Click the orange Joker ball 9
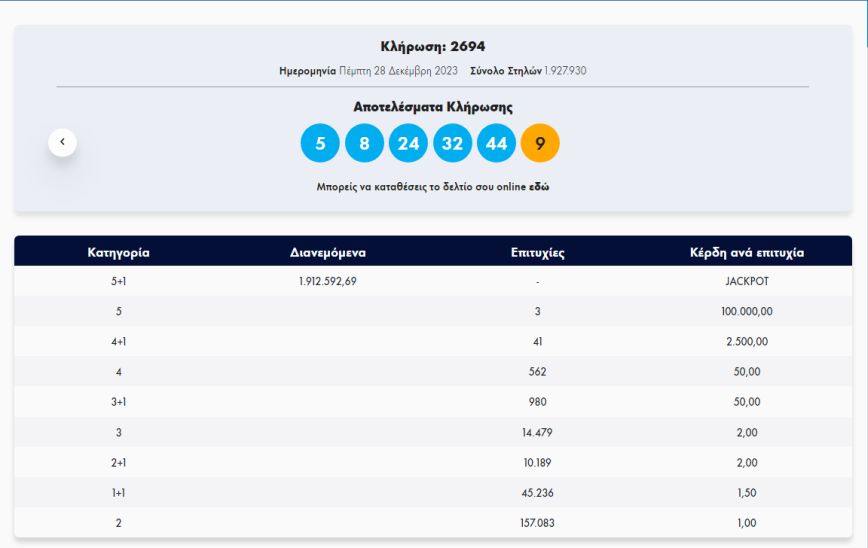The width and height of the screenshot is (868, 548). pyautogui.click(x=540, y=143)
